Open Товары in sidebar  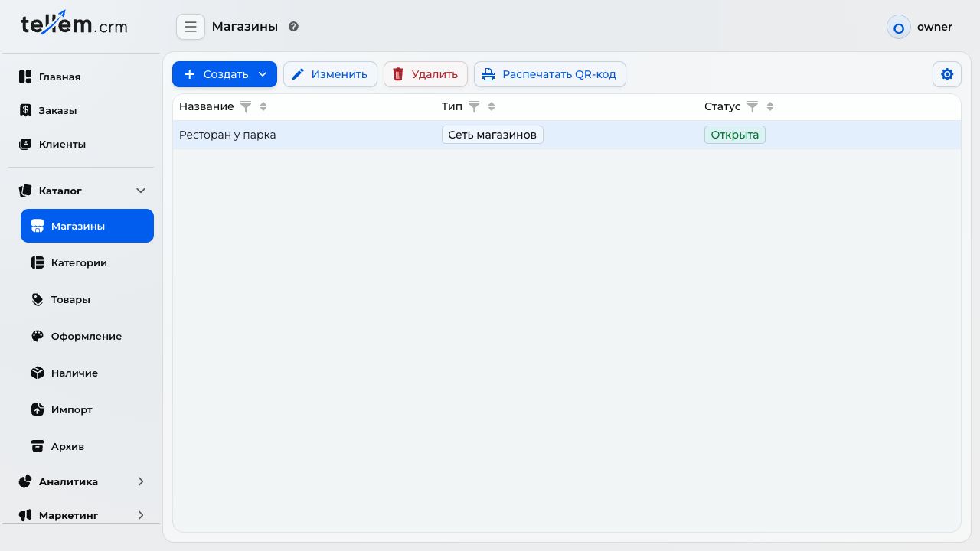click(x=87, y=299)
